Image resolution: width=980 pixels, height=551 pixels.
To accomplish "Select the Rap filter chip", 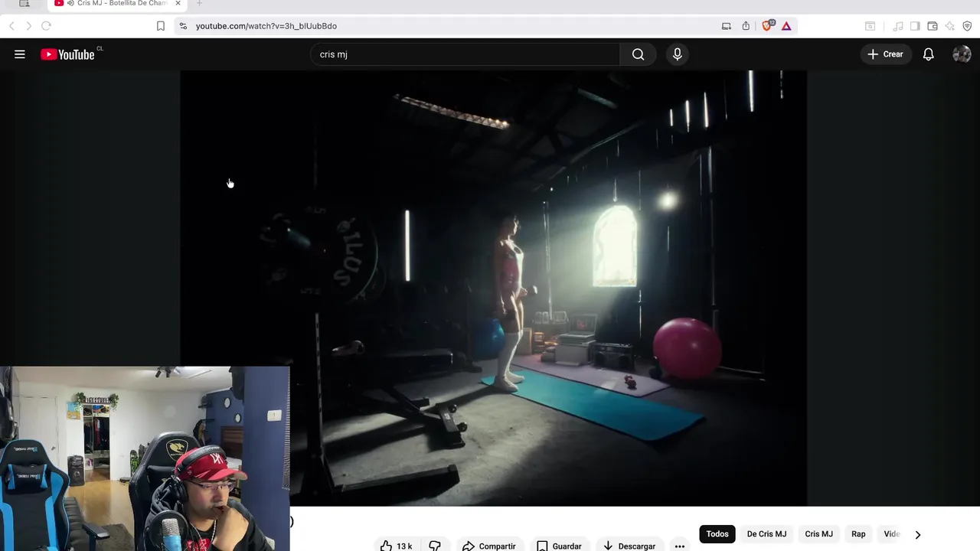I will click(x=858, y=534).
